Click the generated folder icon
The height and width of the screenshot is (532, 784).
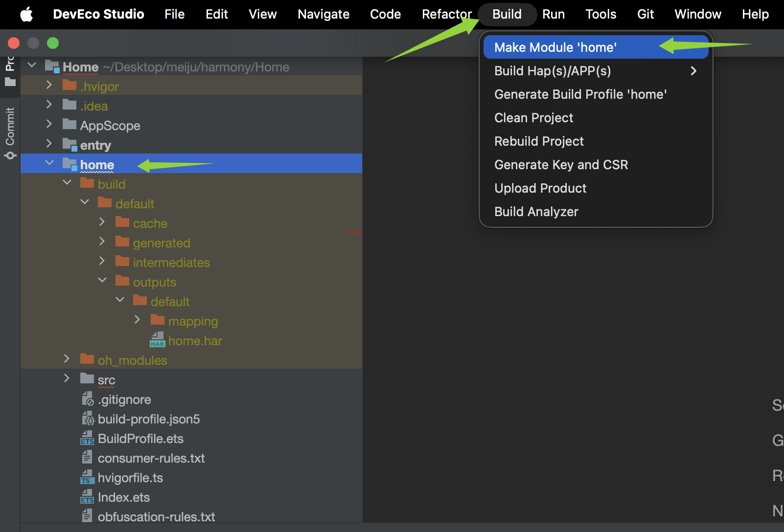122,242
